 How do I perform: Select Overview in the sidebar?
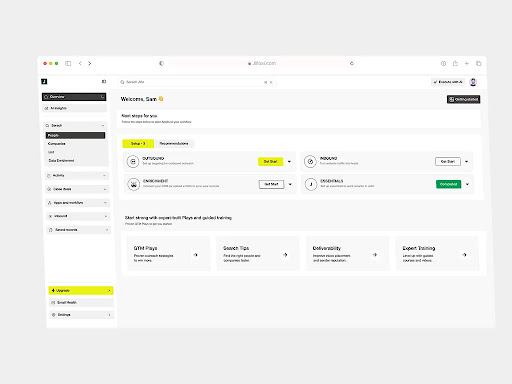click(x=74, y=97)
